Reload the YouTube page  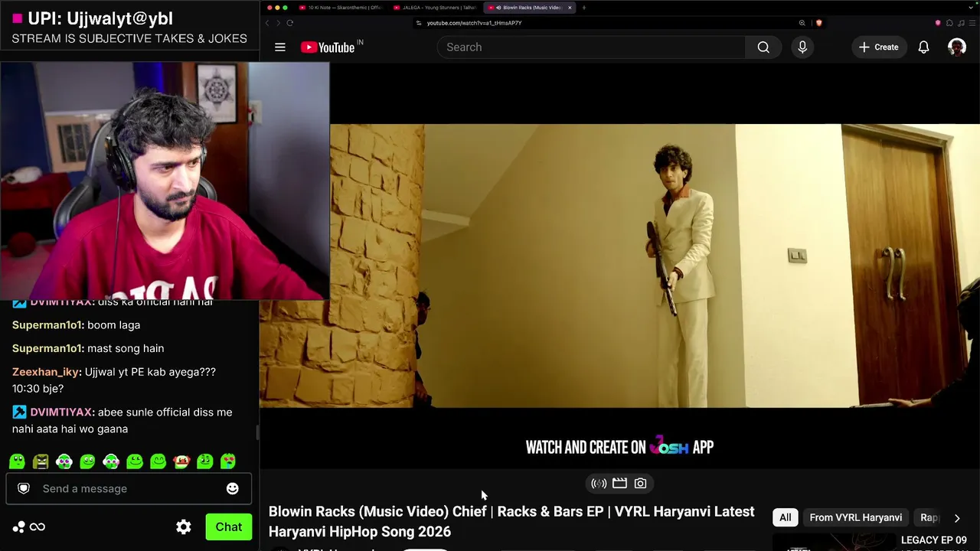point(289,23)
